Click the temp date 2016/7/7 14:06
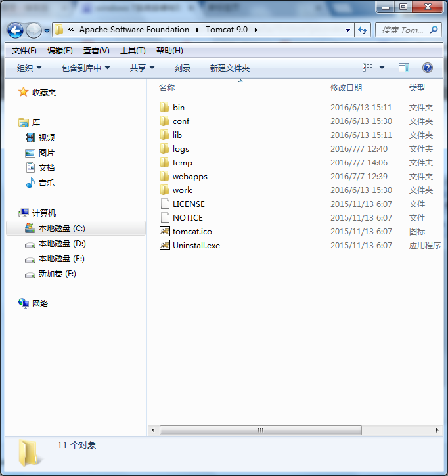This screenshot has height=476, width=448. [359, 163]
